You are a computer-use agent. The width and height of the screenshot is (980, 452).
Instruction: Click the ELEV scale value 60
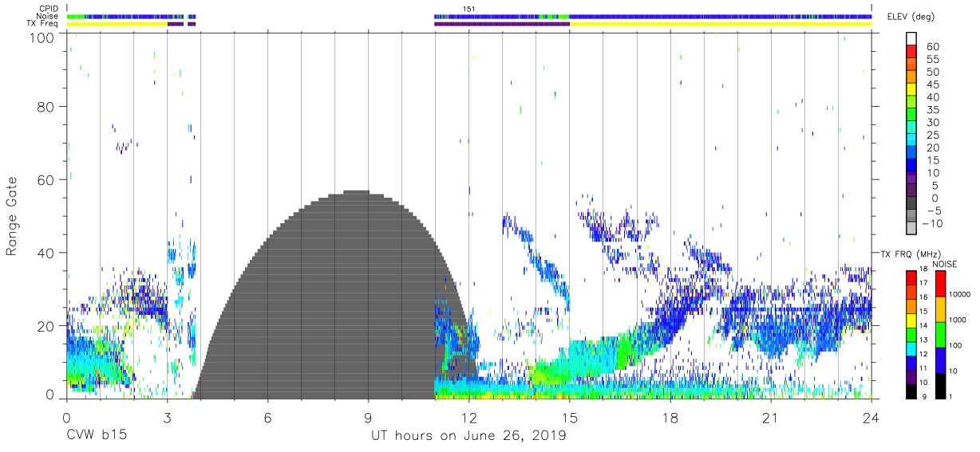click(x=932, y=47)
